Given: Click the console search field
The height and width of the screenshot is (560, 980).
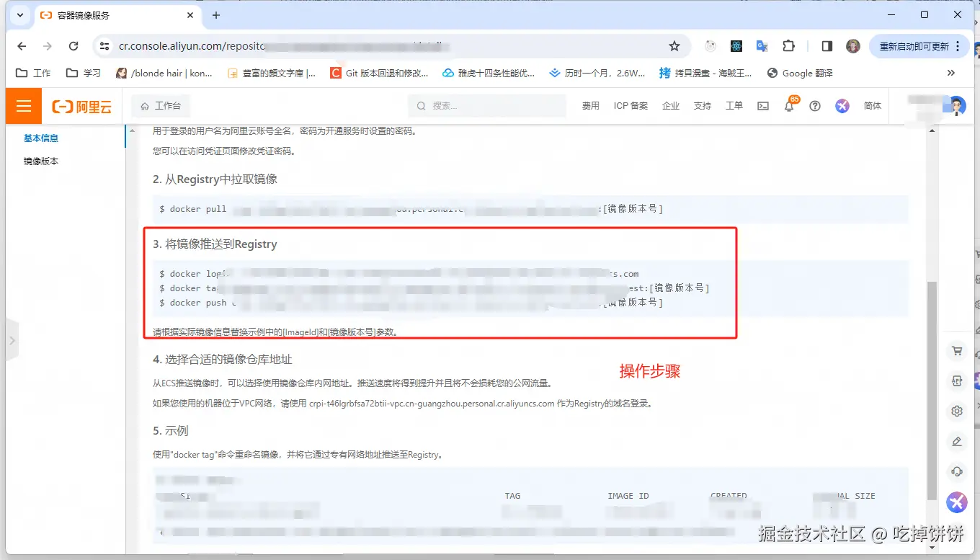Looking at the screenshot, I should tap(487, 106).
